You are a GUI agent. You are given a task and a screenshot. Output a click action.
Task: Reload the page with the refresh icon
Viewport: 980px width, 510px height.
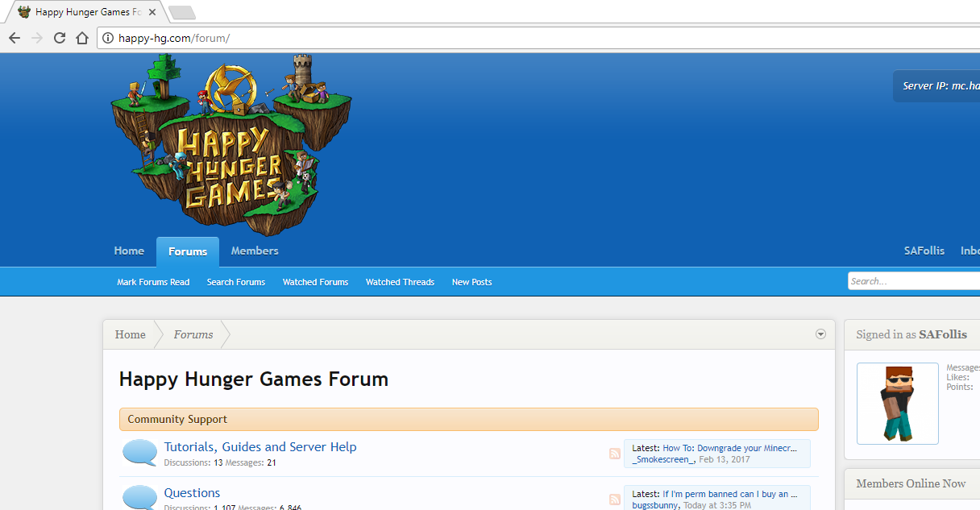point(60,38)
